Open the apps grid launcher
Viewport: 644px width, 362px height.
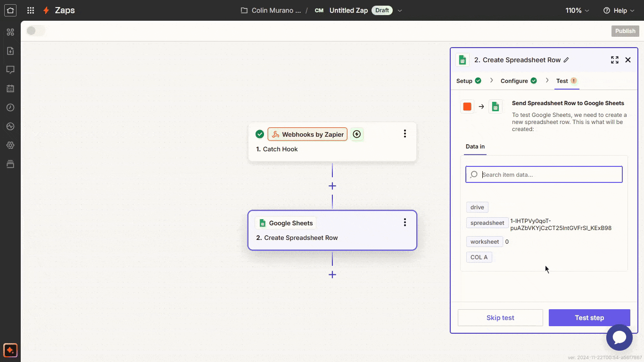point(31,10)
